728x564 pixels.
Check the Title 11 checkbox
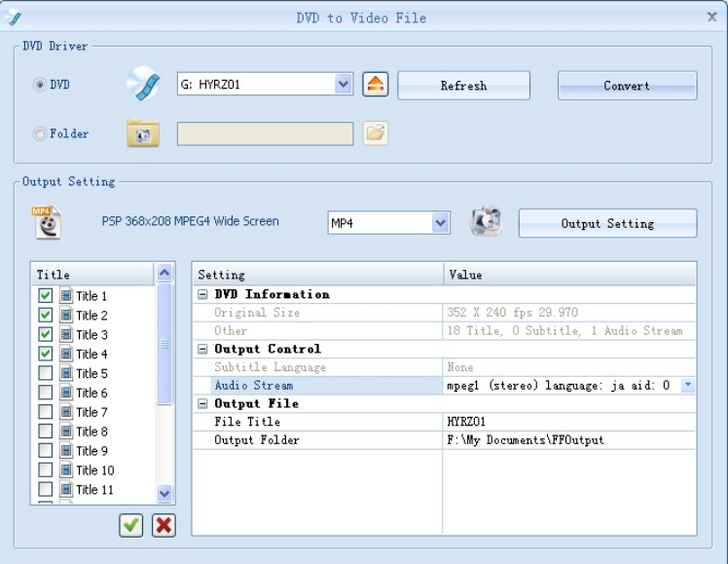45,489
